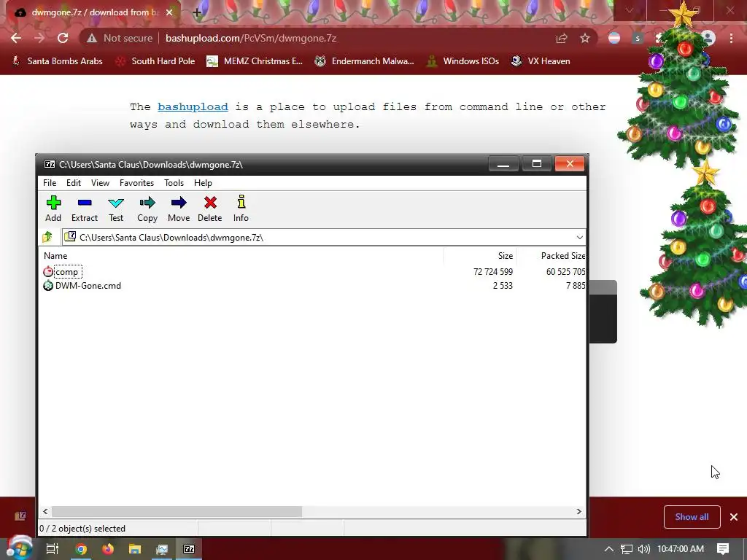Click the scroll left arrow in file list
747x560 pixels.
[45, 511]
